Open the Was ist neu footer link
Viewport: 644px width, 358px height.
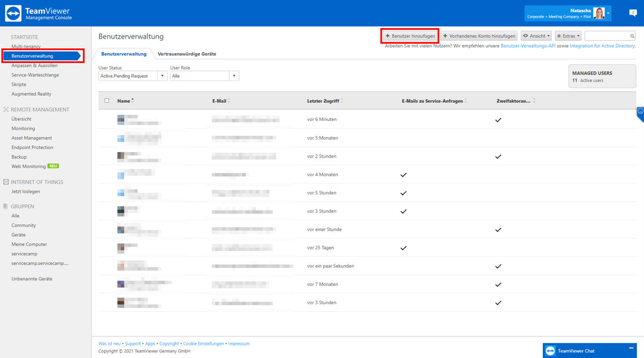pyautogui.click(x=110, y=344)
